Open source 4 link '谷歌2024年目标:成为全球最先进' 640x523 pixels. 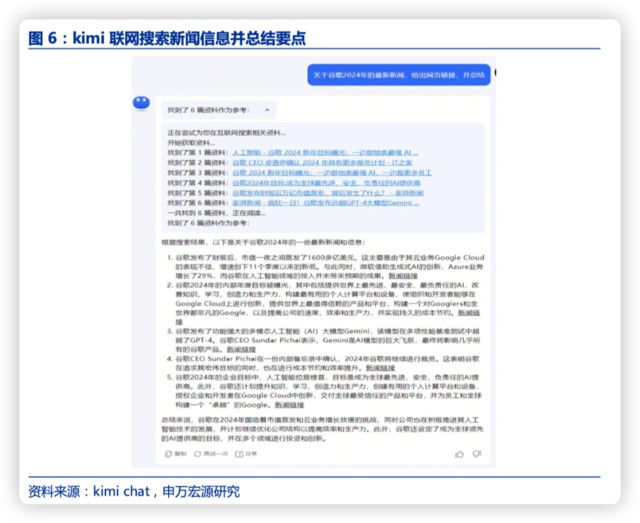coord(326,183)
